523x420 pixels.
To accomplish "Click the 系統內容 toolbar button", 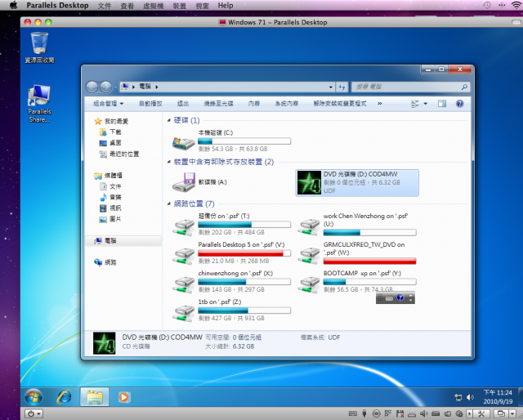I will (287, 104).
